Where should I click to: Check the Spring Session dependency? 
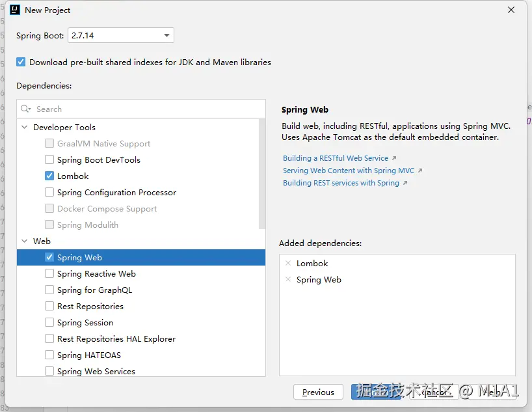(x=49, y=322)
